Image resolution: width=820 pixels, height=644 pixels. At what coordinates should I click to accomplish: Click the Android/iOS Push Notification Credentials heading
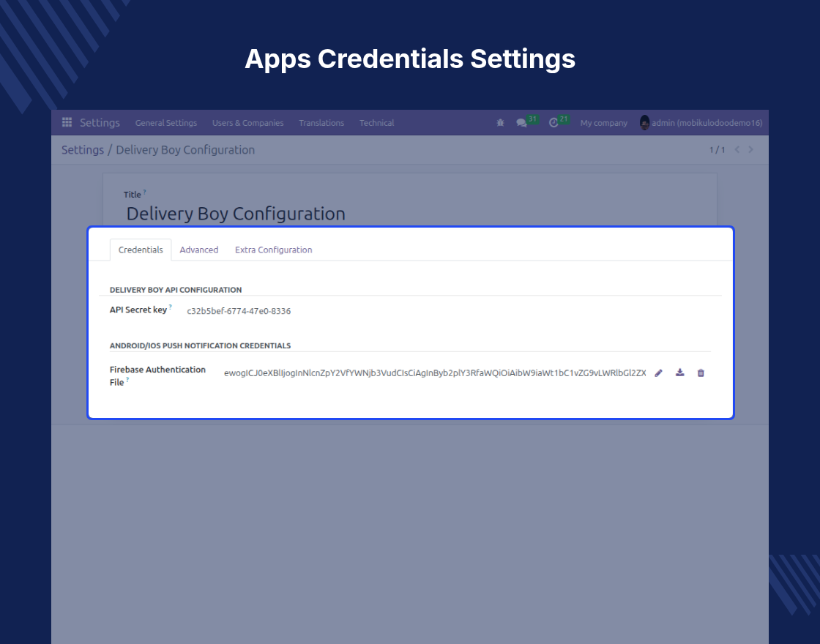201,345
